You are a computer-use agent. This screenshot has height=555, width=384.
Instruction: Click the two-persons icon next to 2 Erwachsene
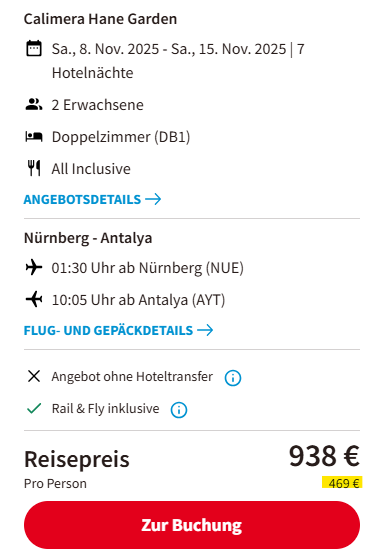tap(34, 105)
